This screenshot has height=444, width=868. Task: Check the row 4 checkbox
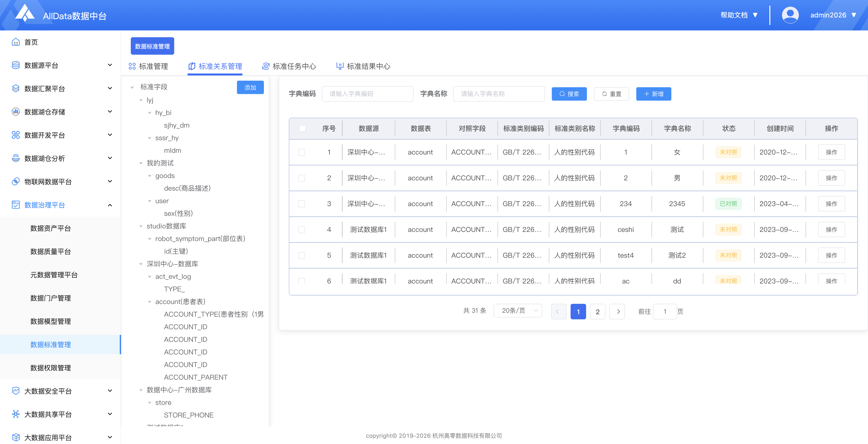coord(302,230)
